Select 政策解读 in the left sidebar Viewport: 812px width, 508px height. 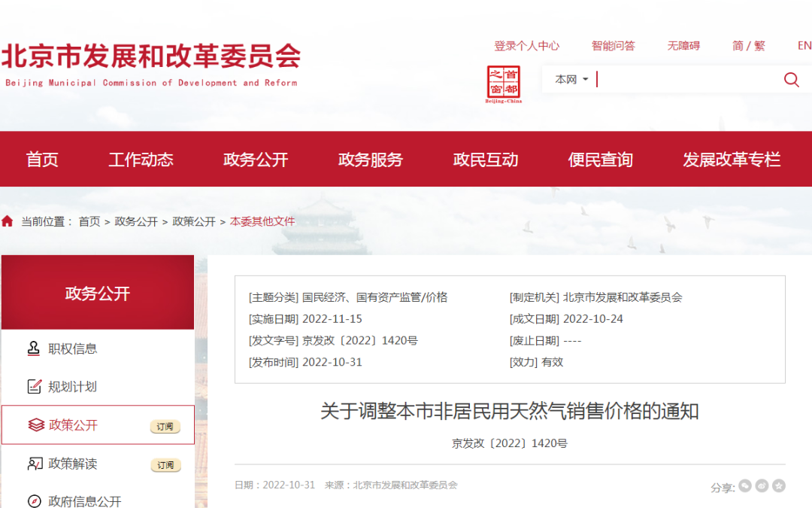coord(73,464)
